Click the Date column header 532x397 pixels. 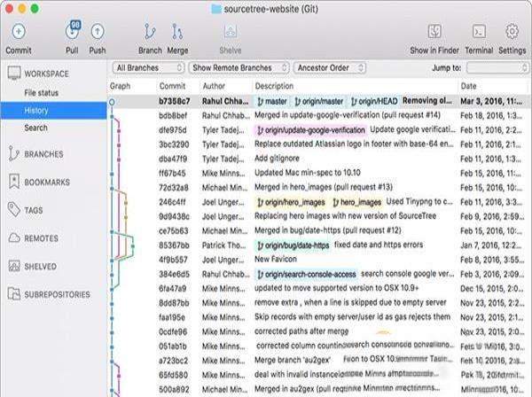click(468, 86)
